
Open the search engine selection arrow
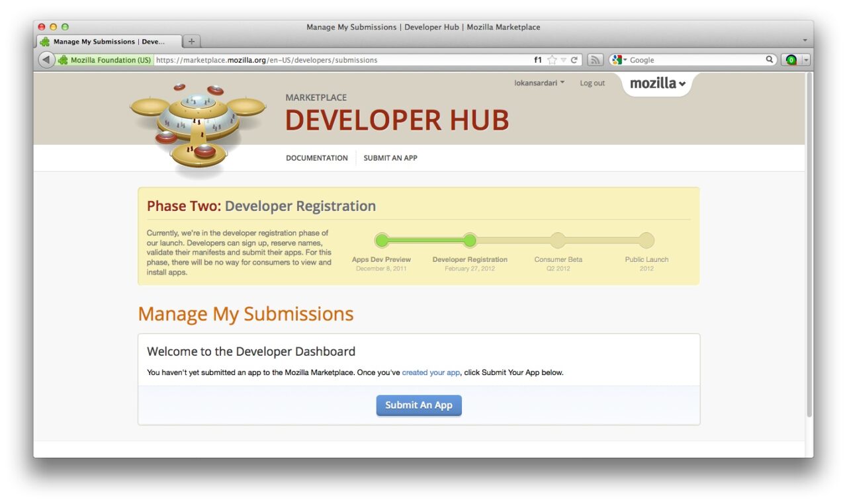point(625,60)
